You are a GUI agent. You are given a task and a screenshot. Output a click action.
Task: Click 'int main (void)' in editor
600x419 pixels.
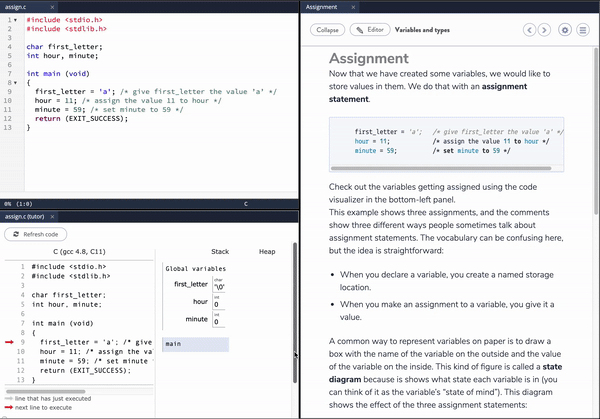point(58,73)
